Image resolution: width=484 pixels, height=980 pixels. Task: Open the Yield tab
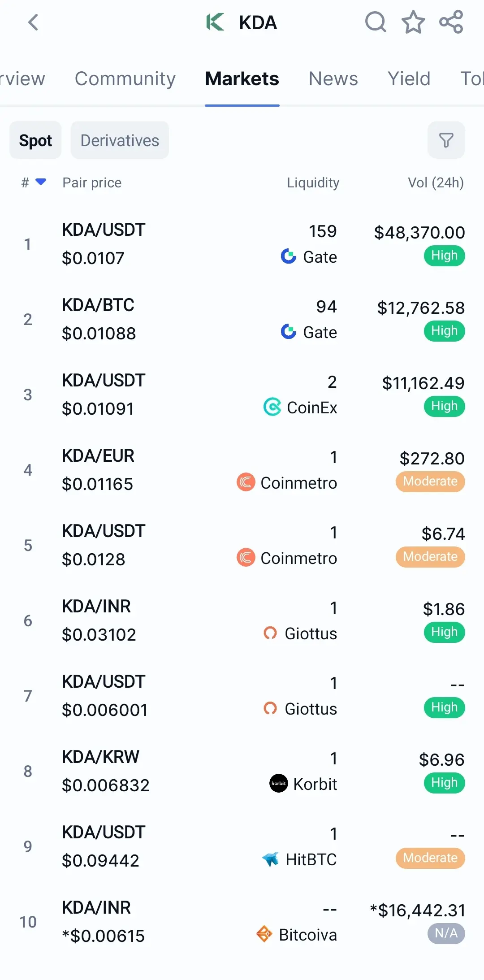(x=409, y=79)
